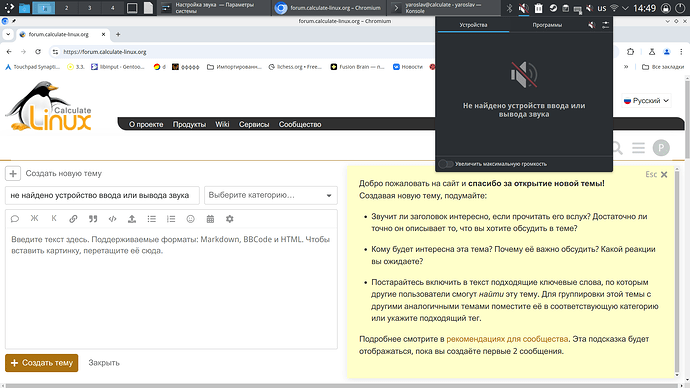Add a bulleted list in the editor
Image resolution: width=690 pixels, height=388 pixels.
pos(151,219)
